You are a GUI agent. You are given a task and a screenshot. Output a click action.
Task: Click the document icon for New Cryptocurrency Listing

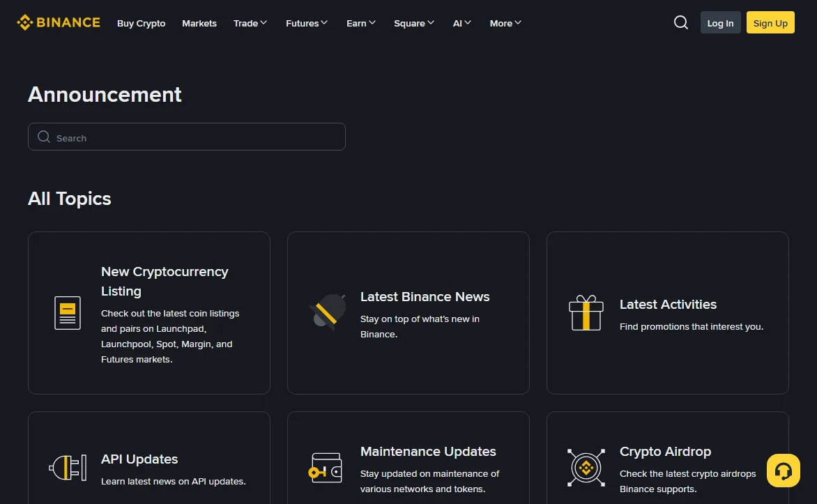(x=68, y=313)
